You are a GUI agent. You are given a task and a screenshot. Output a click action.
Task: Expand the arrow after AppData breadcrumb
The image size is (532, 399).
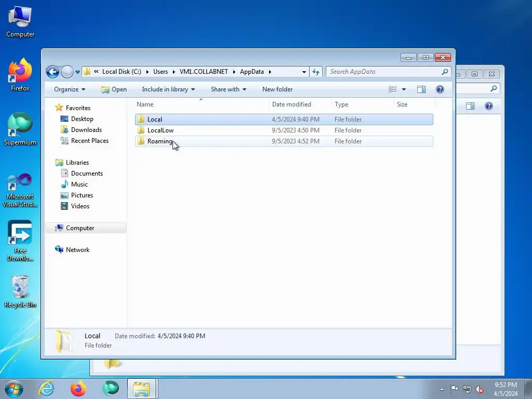[270, 72]
